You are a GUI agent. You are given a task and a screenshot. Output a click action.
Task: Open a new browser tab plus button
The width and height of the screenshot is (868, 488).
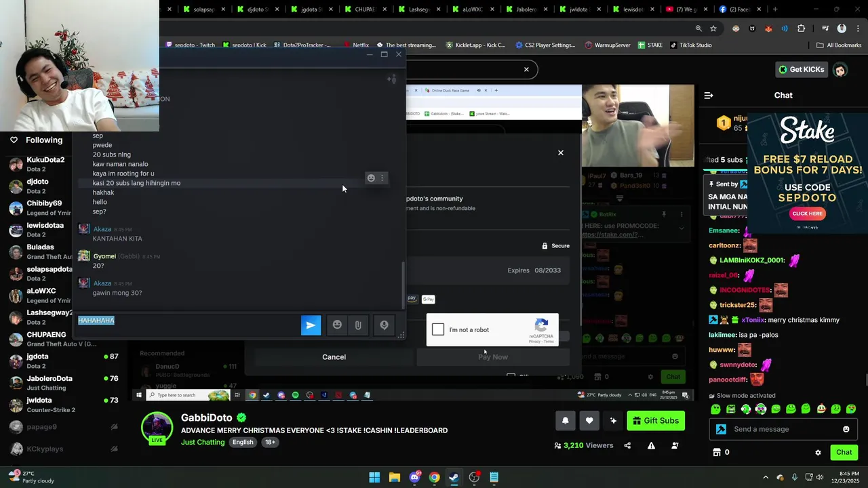[x=775, y=9]
